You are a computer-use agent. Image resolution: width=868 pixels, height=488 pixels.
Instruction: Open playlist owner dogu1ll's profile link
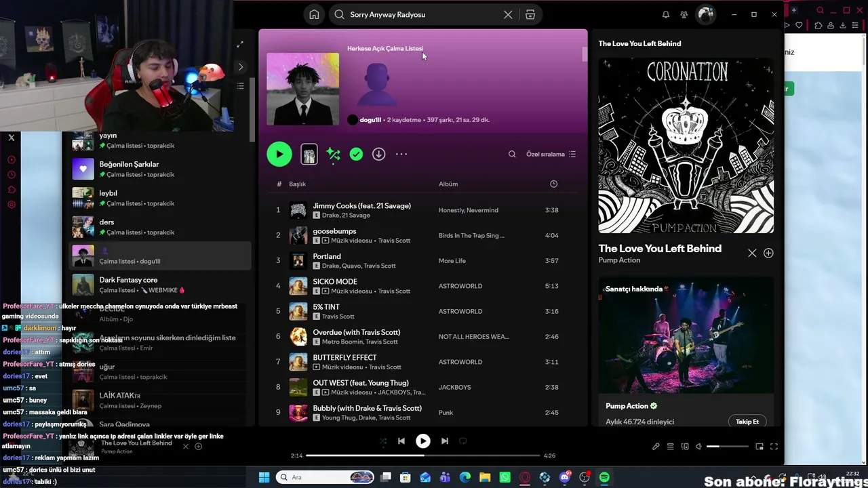371,120
